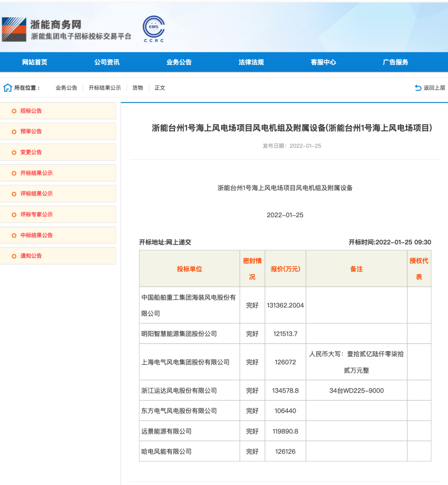Click the 上海电气风电集团股份有限公司 cell
Image resolution: width=448 pixels, height=485 pixels.
(190, 362)
